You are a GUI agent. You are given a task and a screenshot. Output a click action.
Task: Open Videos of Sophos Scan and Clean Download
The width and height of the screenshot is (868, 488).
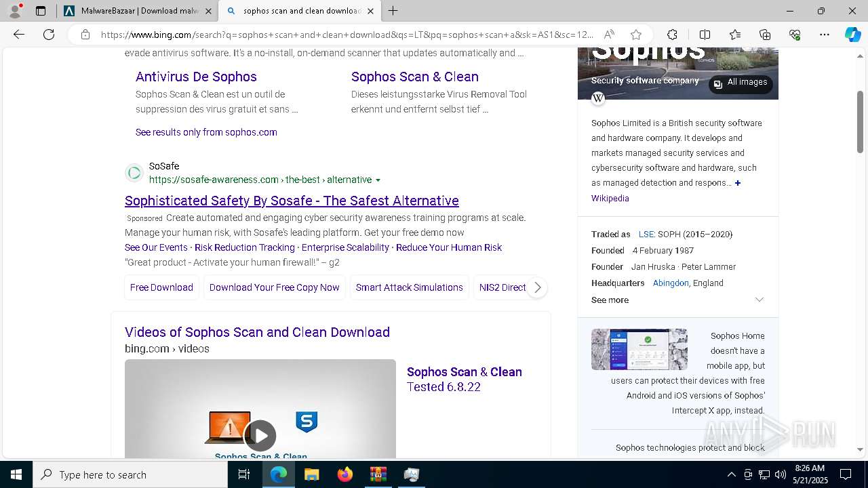tap(257, 332)
